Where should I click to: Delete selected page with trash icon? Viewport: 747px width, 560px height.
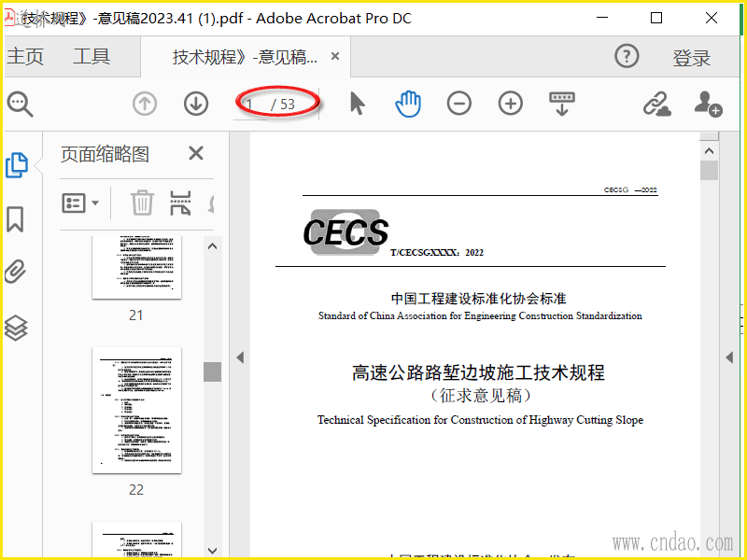pyautogui.click(x=142, y=203)
